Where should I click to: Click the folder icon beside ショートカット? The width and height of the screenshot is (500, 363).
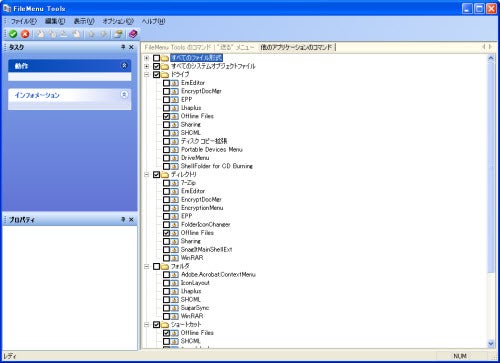pyautogui.click(x=165, y=325)
